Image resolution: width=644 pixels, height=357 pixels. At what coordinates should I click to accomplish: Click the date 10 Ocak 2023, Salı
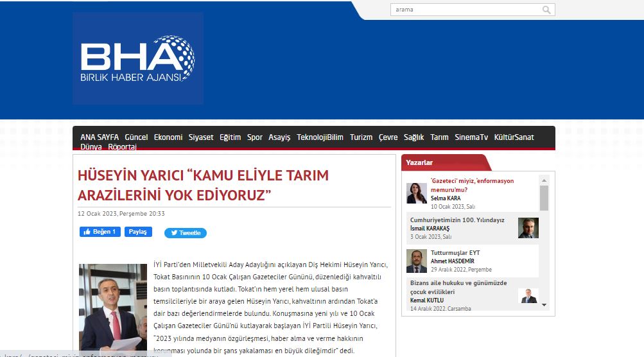point(453,207)
